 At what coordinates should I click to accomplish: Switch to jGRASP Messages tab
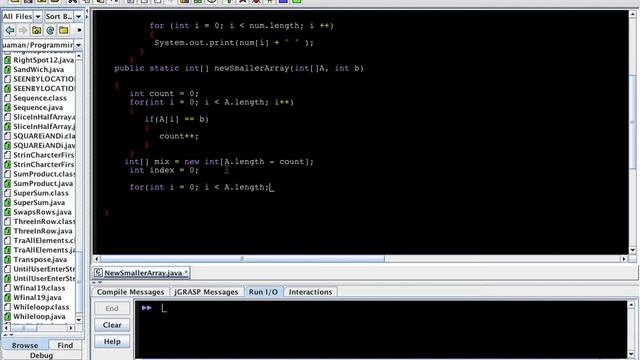tap(206, 292)
